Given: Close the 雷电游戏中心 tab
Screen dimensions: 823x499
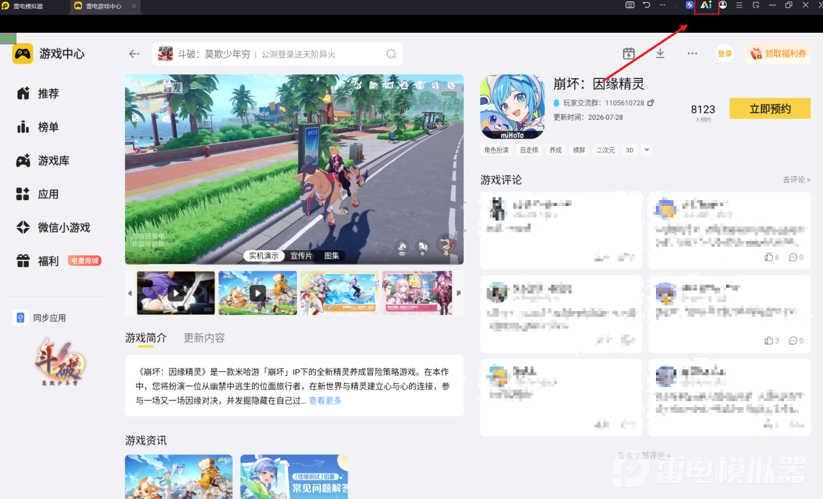Looking at the screenshot, I should (x=133, y=6).
